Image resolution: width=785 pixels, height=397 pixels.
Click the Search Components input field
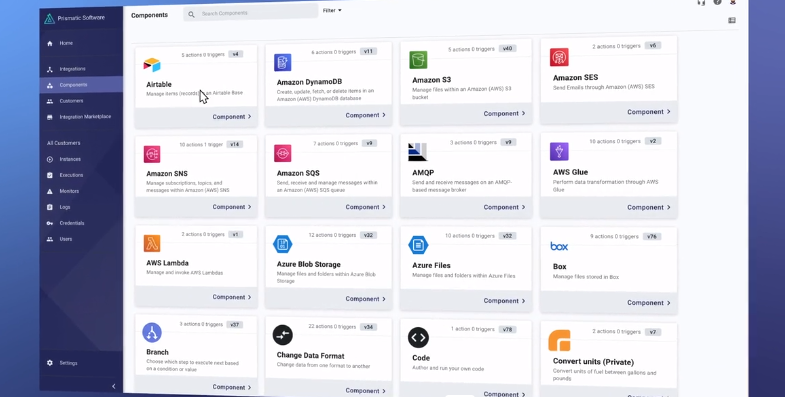(x=250, y=14)
